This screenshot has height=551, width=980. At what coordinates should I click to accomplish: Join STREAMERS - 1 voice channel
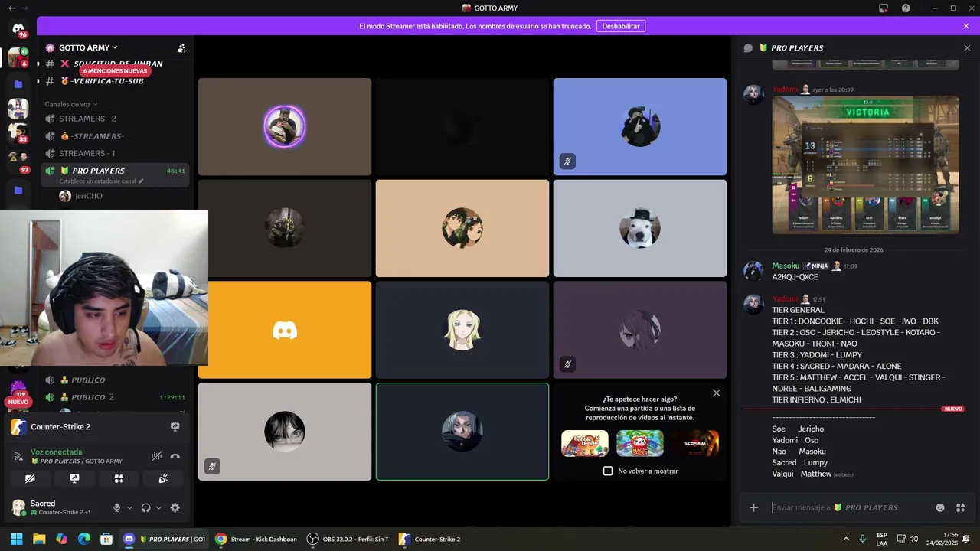click(x=115, y=153)
